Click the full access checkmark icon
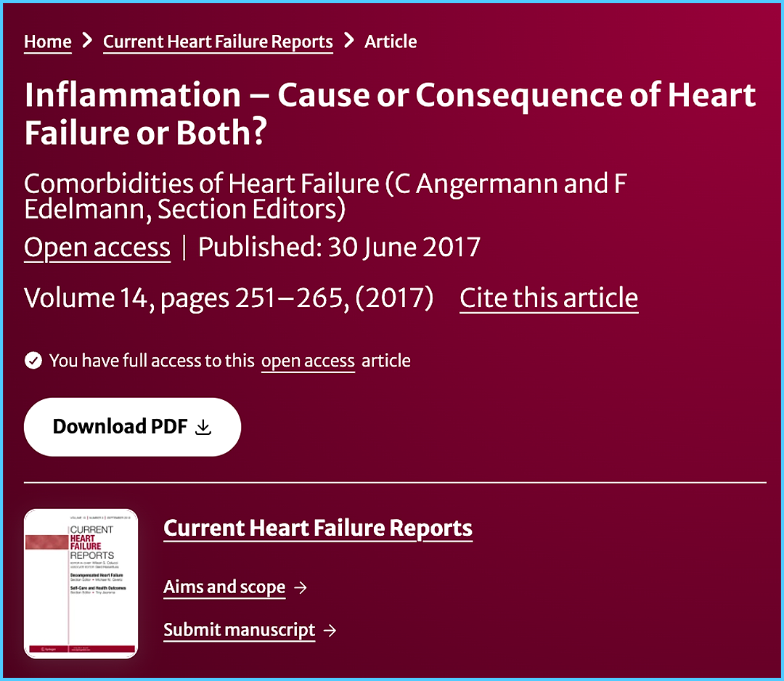 [x=33, y=361]
